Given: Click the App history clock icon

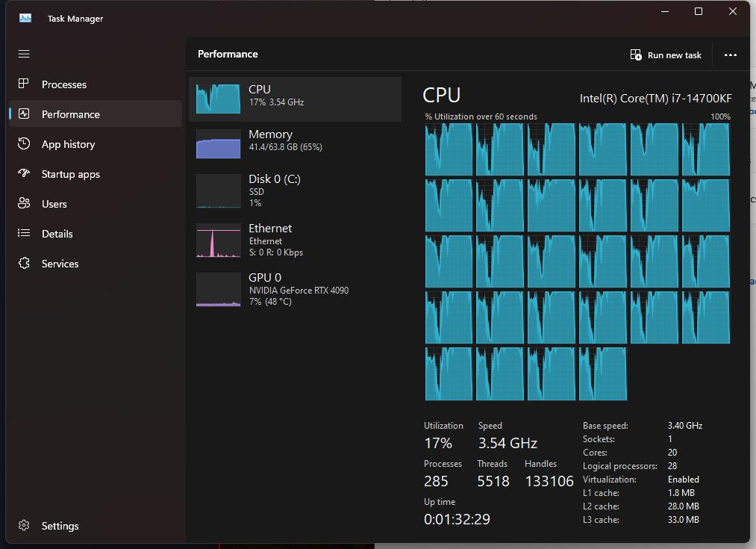Looking at the screenshot, I should 24,143.
